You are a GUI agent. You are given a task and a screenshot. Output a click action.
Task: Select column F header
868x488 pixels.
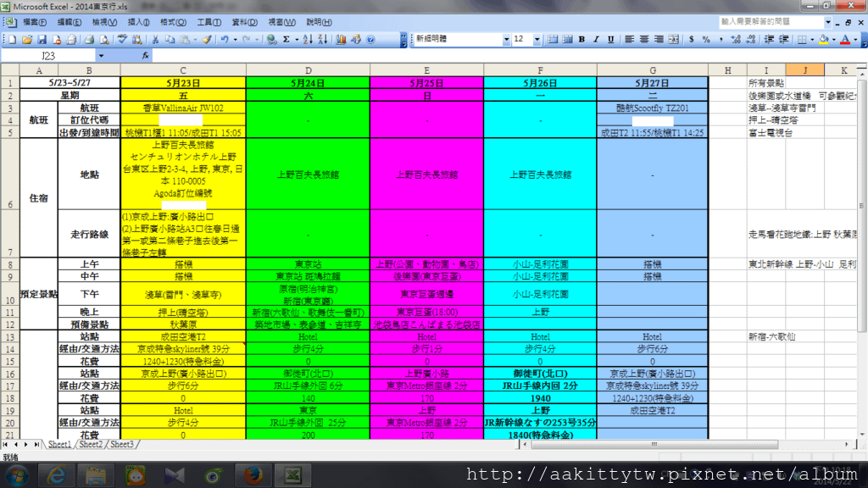540,70
